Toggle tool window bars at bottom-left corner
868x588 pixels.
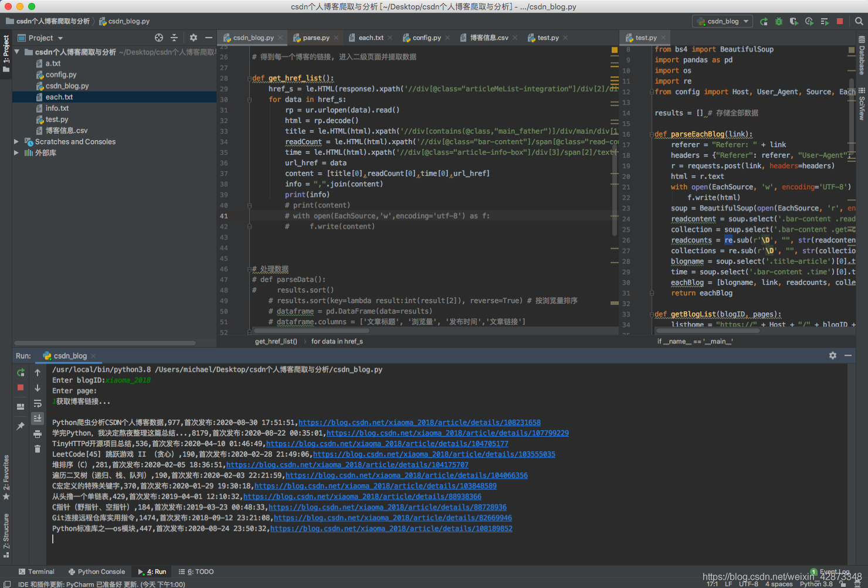click(7, 584)
